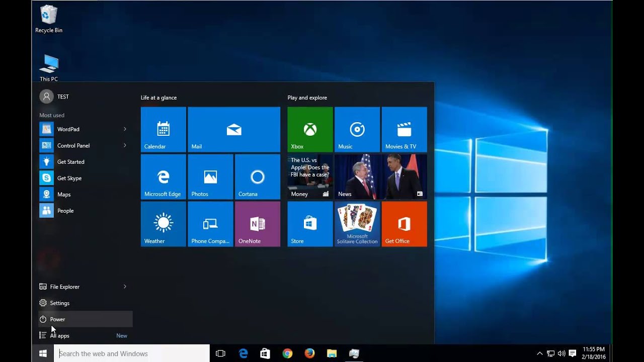Open Firefox from the taskbar
The image size is (644, 362).
(x=309, y=353)
